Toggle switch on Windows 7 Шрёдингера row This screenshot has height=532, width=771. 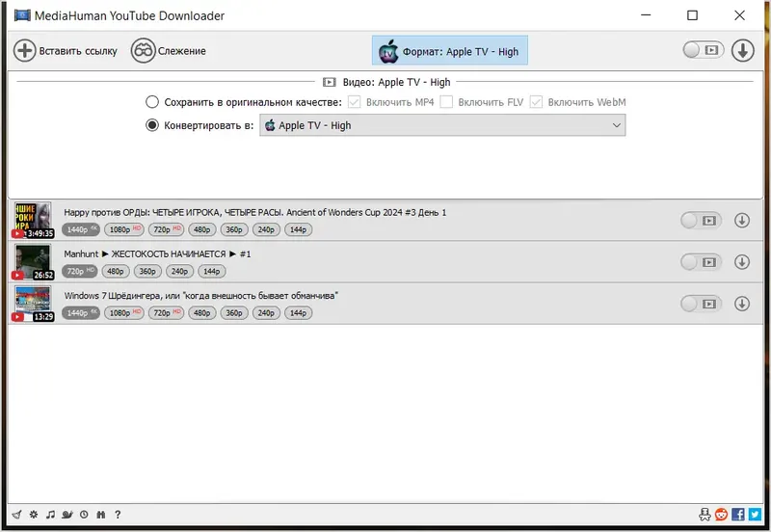coord(702,304)
